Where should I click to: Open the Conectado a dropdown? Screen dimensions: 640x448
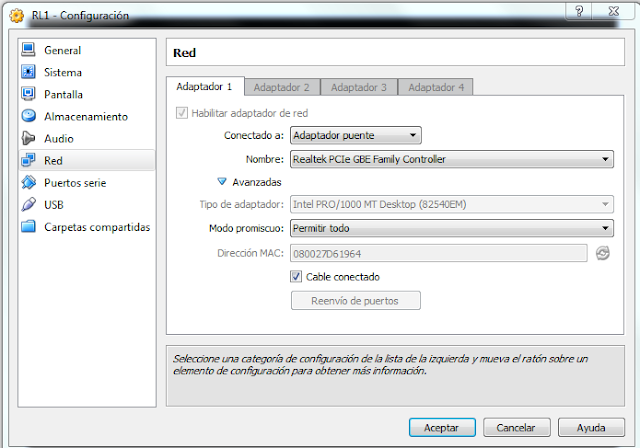coord(356,135)
